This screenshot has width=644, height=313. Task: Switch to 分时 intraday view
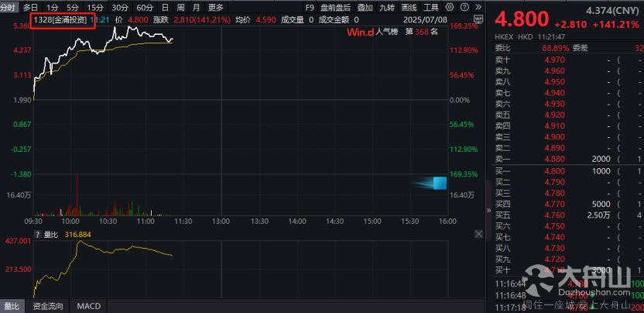[x=9, y=7]
